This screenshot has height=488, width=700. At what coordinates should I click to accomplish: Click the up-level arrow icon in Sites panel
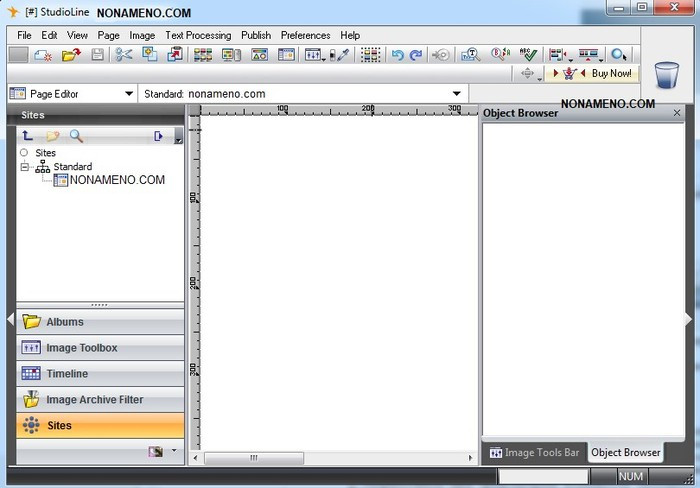(x=28, y=136)
